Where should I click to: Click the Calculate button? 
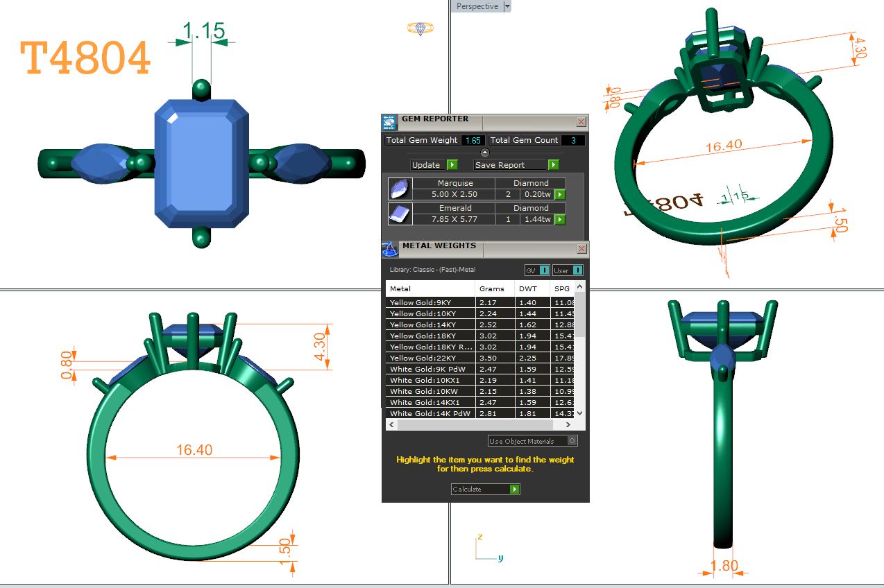pyautogui.click(x=485, y=490)
